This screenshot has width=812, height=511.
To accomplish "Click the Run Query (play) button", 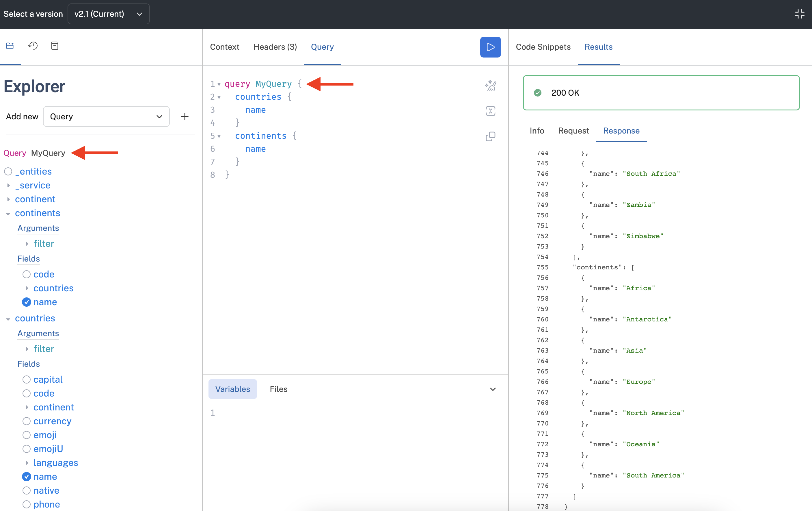I will click(x=490, y=47).
